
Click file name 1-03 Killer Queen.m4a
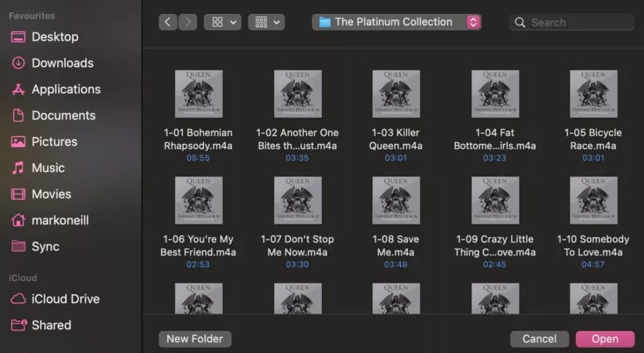(396, 139)
